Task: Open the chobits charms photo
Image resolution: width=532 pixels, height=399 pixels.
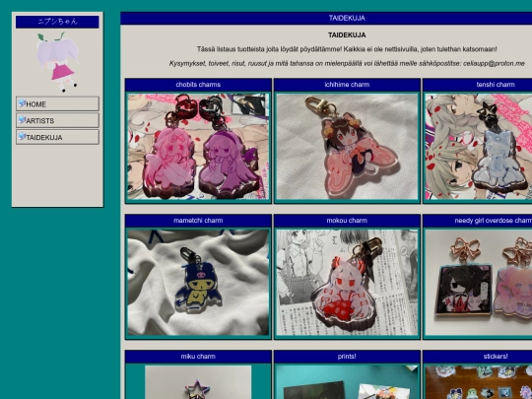Action: tap(198, 147)
